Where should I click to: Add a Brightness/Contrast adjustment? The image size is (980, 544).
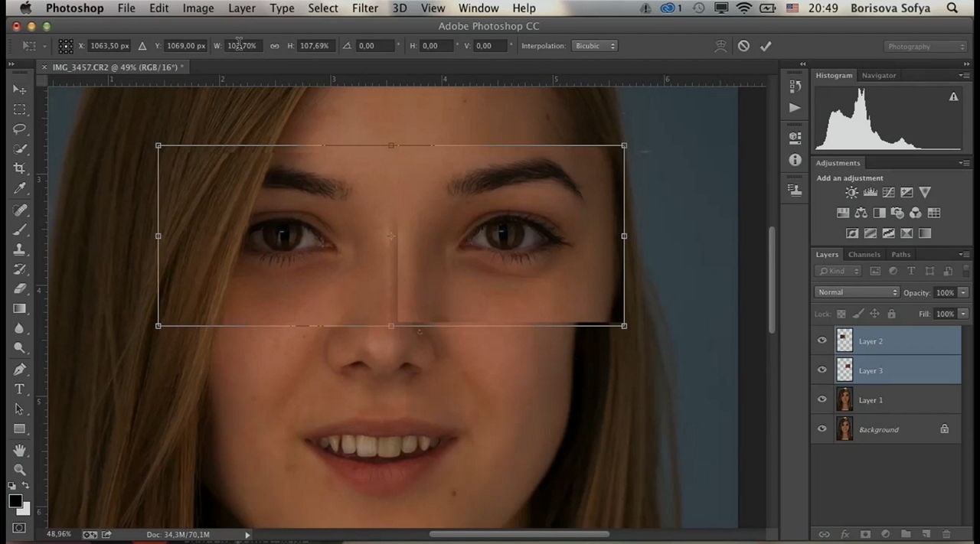tap(851, 193)
